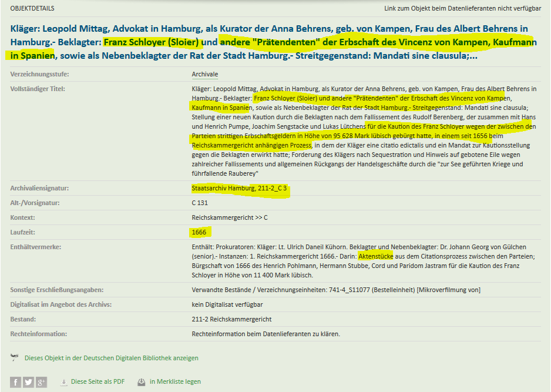Click 'Link zum Objekt beim Datenlieferanten nicht verfügbar'
The width and height of the screenshot is (551, 392).
462,8
